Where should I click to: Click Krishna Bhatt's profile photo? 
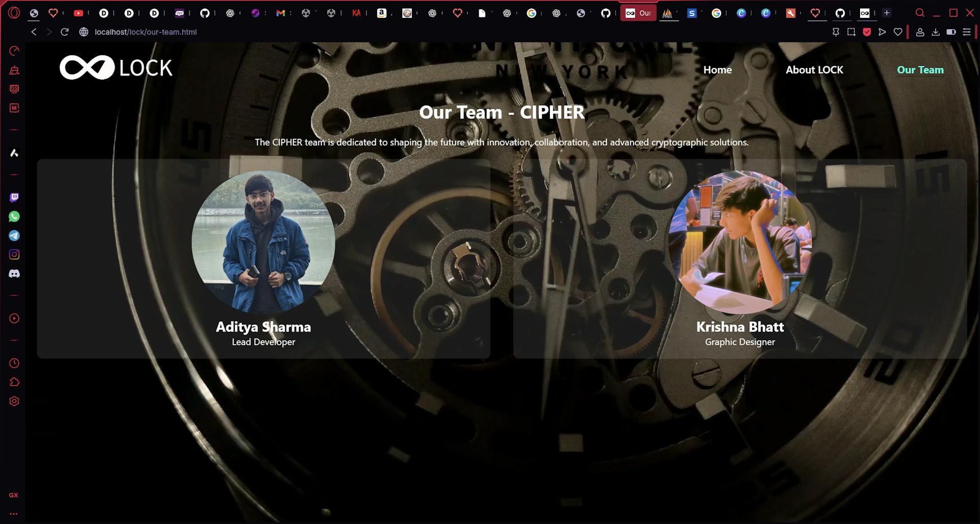pos(740,242)
